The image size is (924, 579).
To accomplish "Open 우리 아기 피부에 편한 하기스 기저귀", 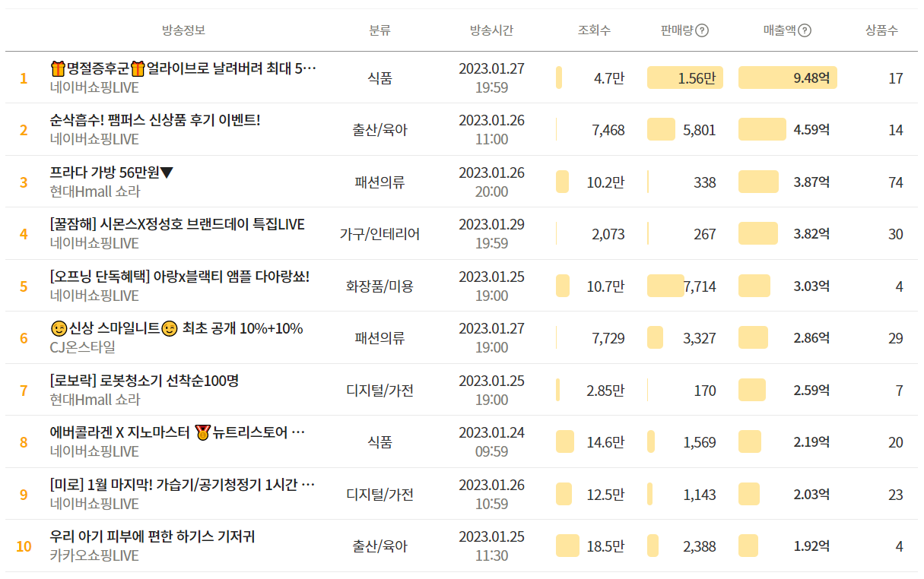I will coord(152,537).
